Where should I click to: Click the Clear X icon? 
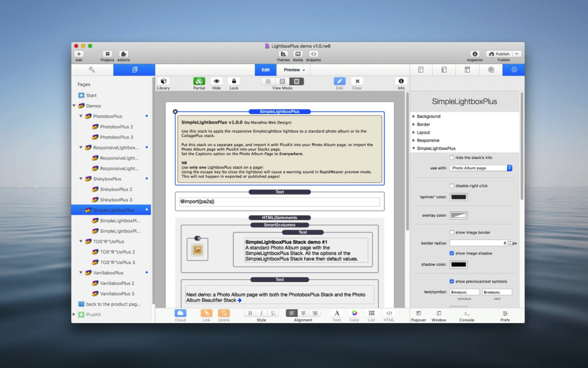357,82
